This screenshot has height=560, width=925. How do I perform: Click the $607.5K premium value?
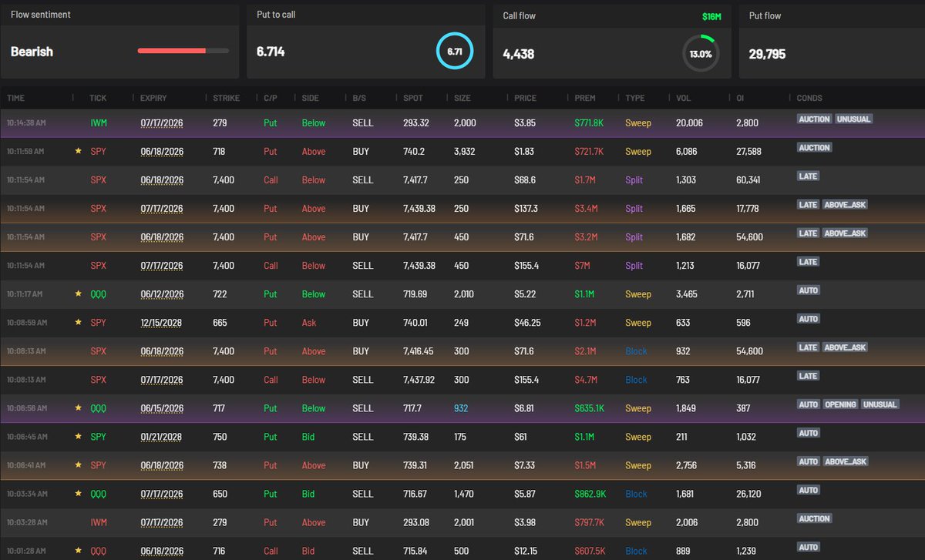pos(591,551)
